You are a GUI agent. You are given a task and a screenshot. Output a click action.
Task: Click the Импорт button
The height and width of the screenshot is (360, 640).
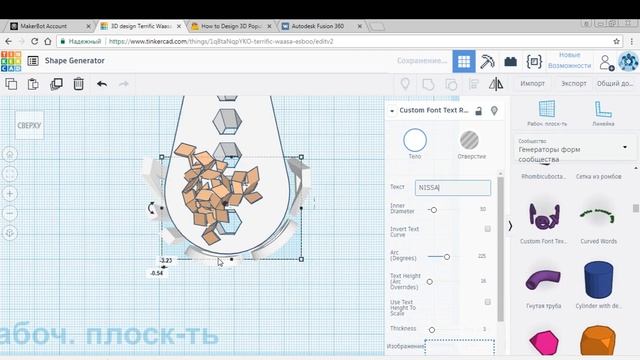(x=532, y=84)
